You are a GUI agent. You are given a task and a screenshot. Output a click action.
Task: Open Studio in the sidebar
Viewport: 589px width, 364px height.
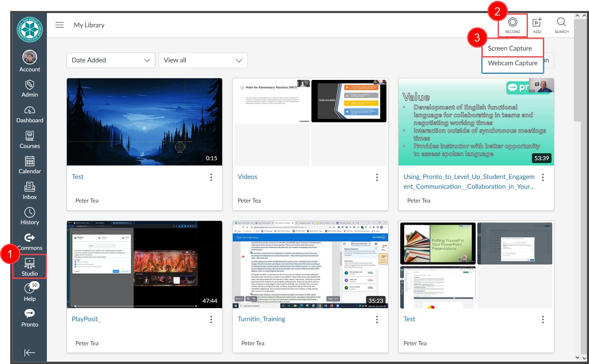coord(29,267)
